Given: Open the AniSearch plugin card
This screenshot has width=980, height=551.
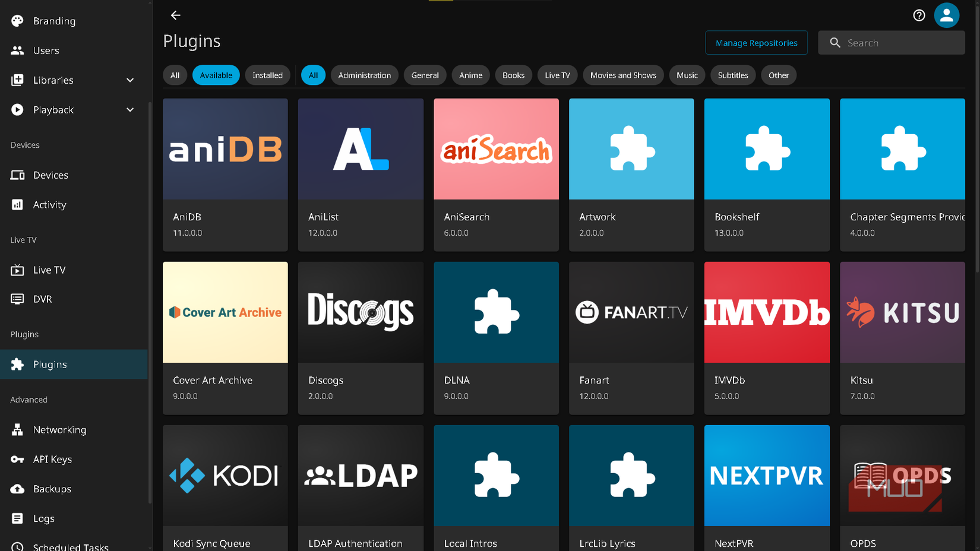Looking at the screenshot, I should coord(497,175).
